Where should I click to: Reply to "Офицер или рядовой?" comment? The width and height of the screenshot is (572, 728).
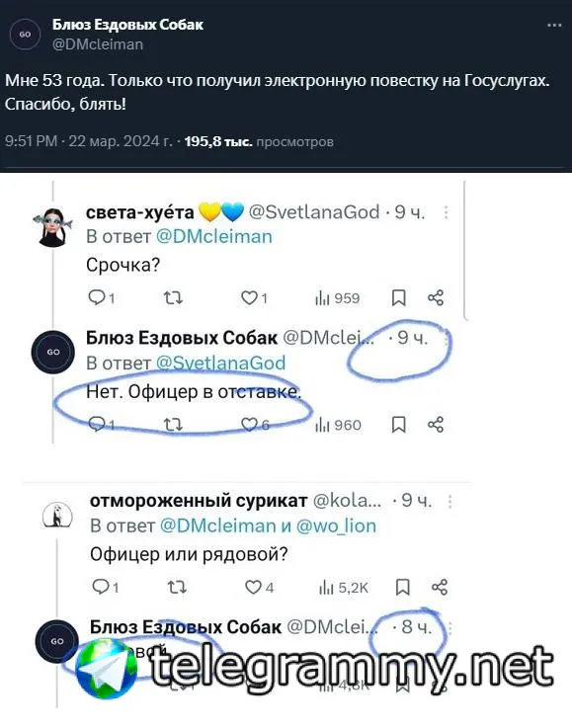pyautogui.click(x=105, y=588)
